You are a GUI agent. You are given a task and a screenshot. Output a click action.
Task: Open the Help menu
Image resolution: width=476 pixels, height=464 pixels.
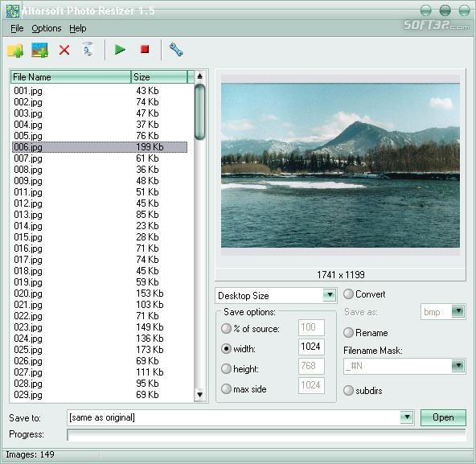[x=78, y=28]
